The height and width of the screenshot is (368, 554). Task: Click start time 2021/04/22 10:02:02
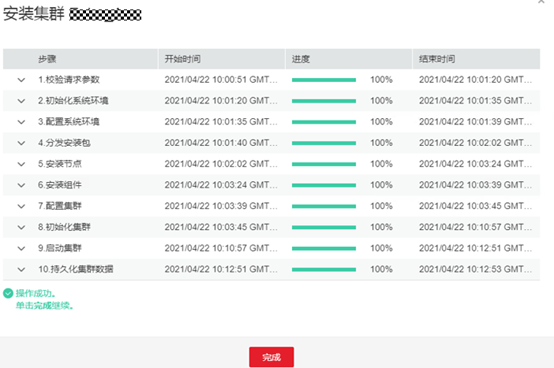[221, 164]
